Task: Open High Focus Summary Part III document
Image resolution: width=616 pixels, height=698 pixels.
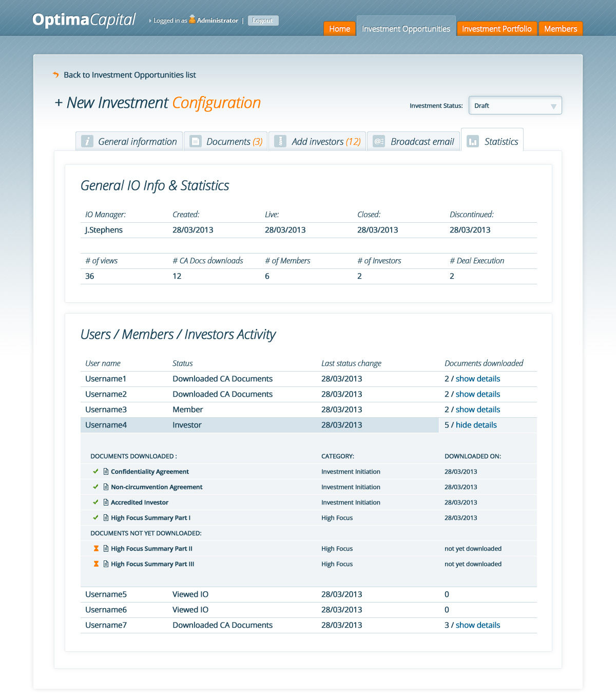Action: 152,564
